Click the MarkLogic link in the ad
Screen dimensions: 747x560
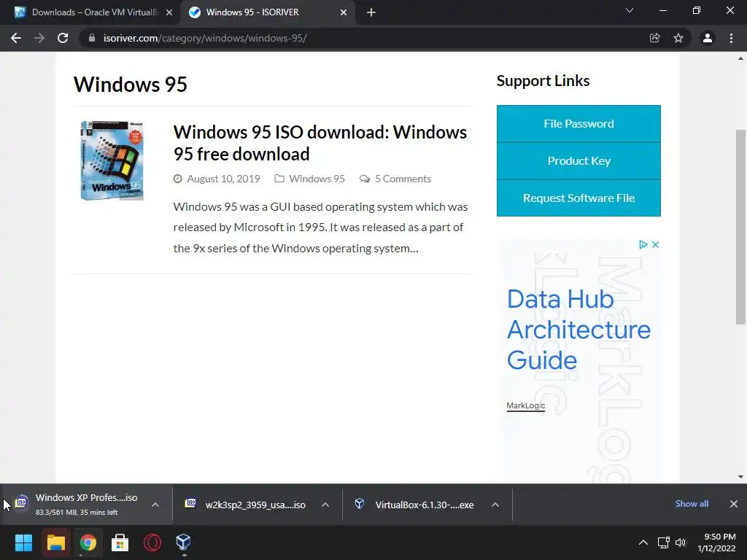tap(525, 405)
